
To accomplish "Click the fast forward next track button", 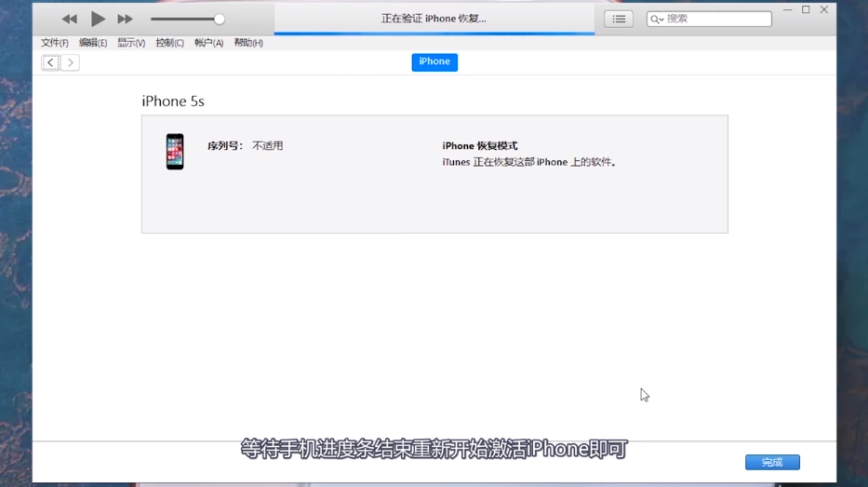I will (125, 20).
